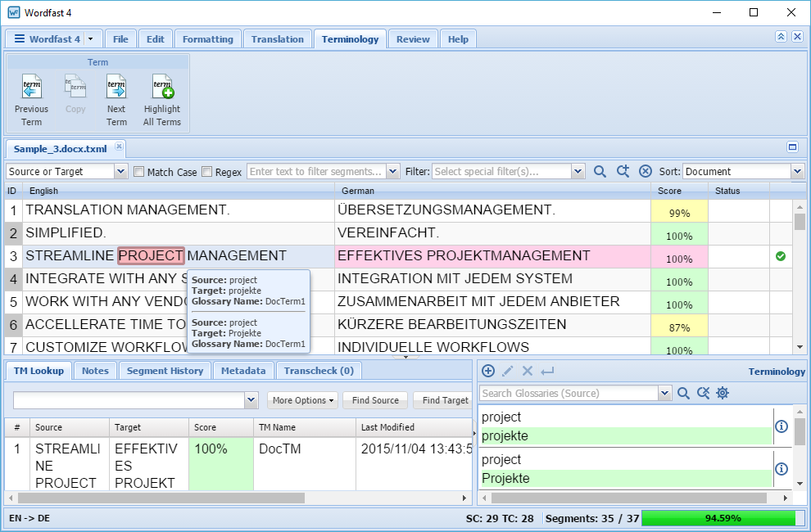The height and width of the screenshot is (532, 811).
Task: Click the green check status on segment 3
Action: pos(781,256)
